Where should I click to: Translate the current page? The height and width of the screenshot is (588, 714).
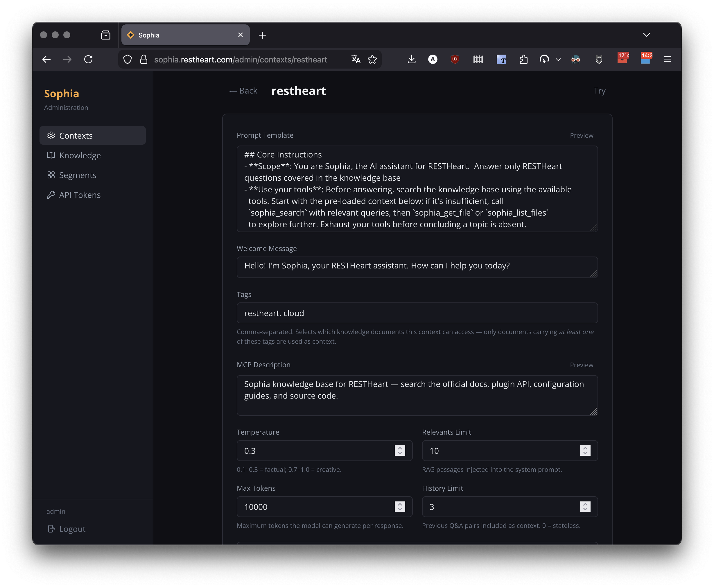(x=356, y=59)
